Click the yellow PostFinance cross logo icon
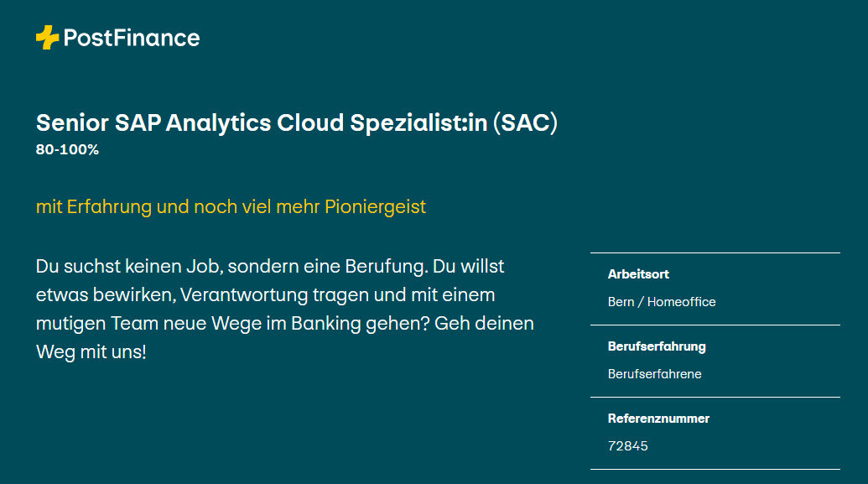868x484 pixels. [x=47, y=38]
